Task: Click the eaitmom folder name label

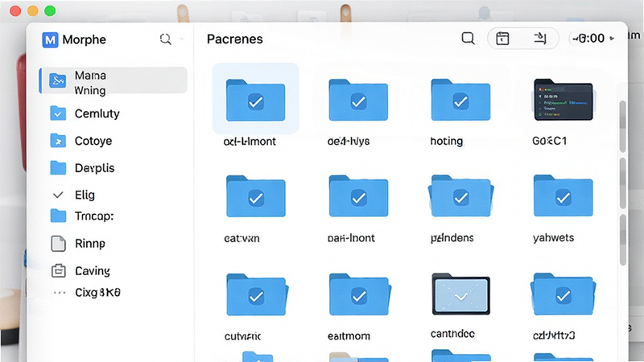Action: tap(349, 336)
